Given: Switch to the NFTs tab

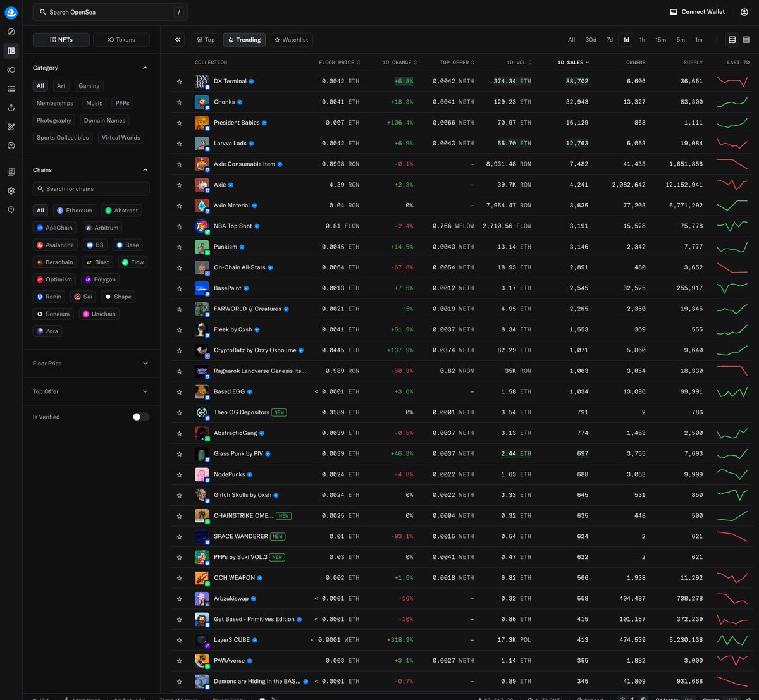Looking at the screenshot, I should click(x=61, y=40).
